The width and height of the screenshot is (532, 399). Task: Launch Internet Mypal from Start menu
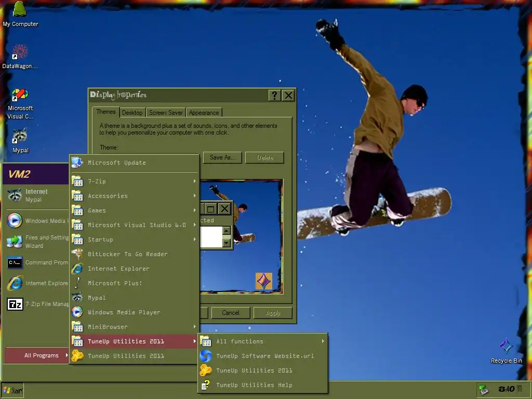click(37, 195)
